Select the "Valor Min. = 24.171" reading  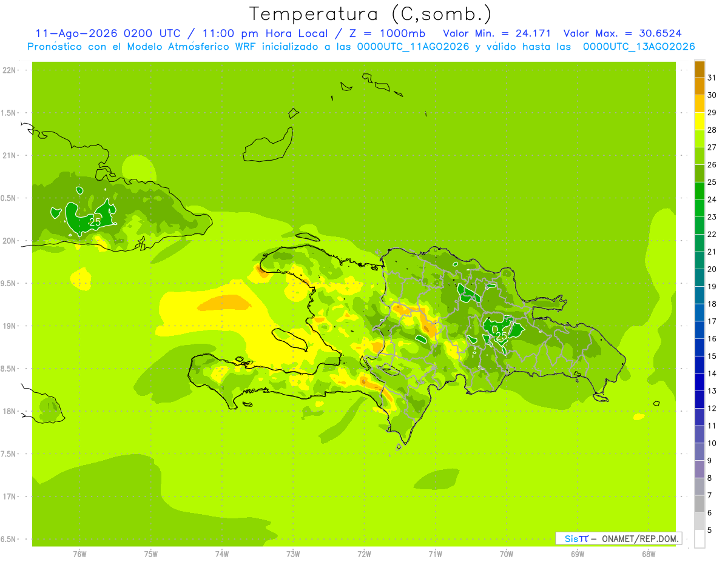(x=497, y=33)
